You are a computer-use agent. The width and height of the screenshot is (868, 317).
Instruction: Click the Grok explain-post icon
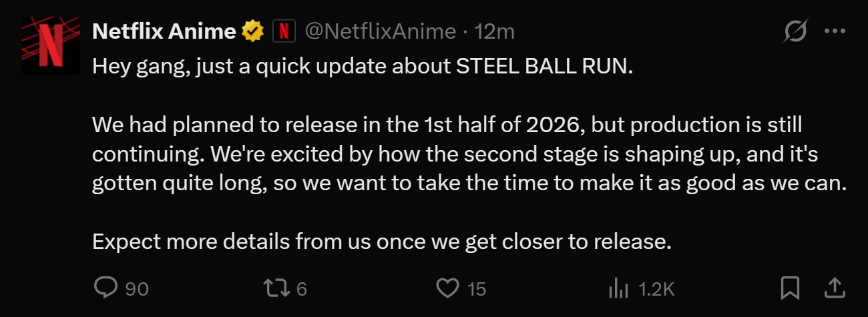(x=797, y=31)
